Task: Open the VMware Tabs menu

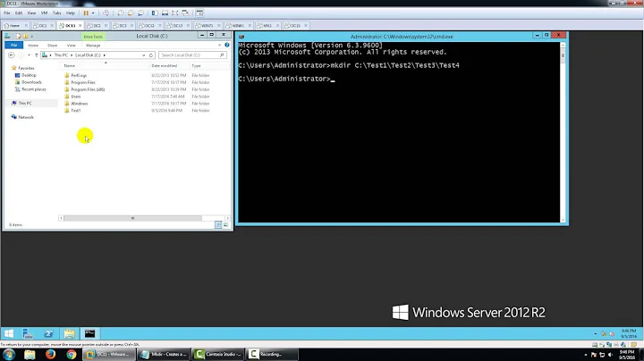Action: click(x=56, y=13)
